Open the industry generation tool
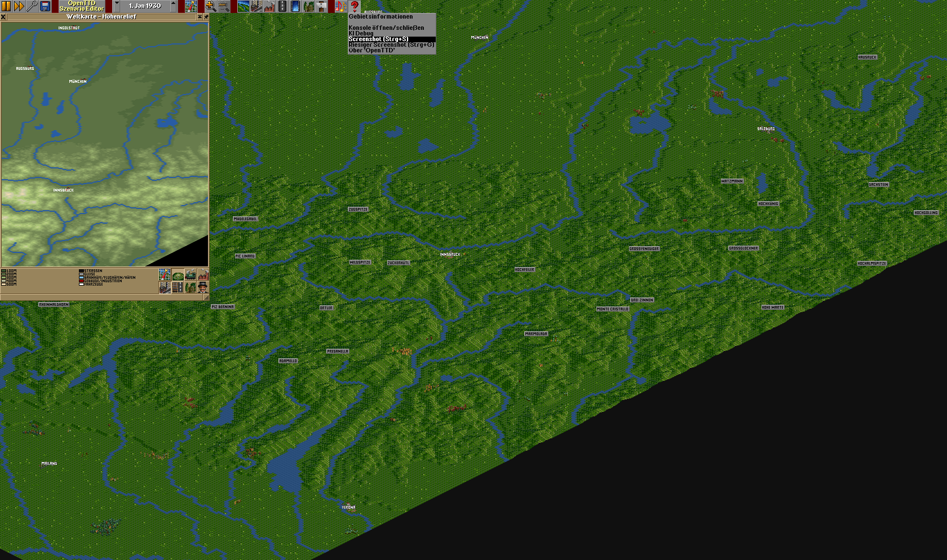 pos(269,6)
